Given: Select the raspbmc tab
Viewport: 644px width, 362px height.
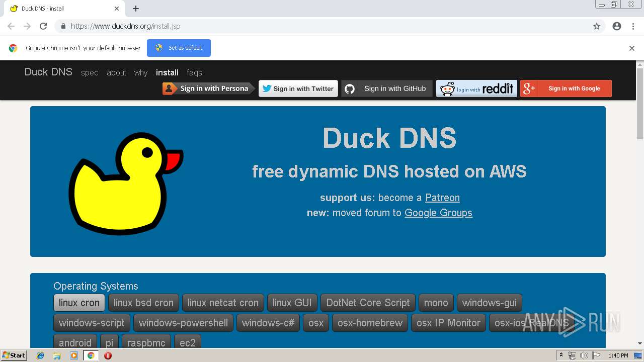Looking at the screenshot, I should pyautogui.click(x=146, y=341).
